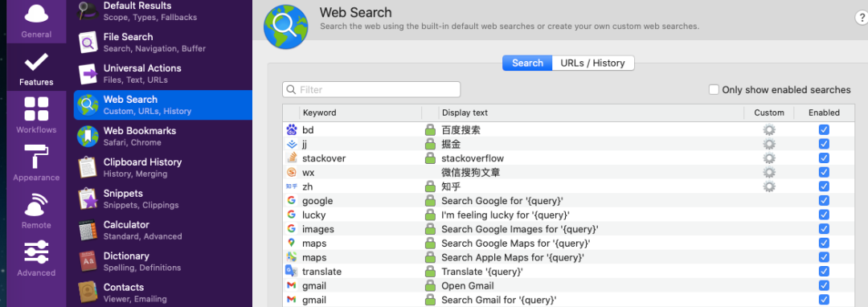
Task: Disable the images search checkbox
Action: (825, 229)
